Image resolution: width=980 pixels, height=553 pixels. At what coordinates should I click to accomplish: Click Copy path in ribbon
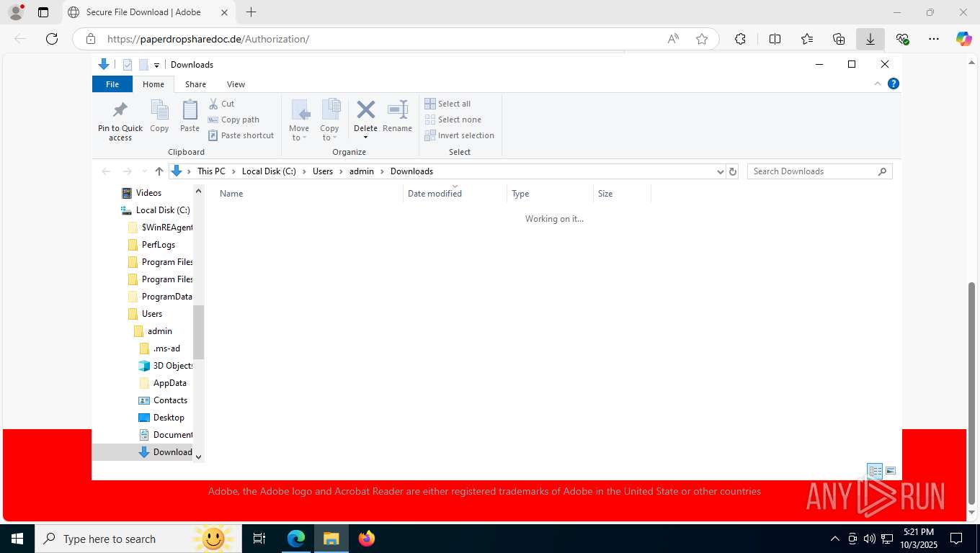coord(233,120)
